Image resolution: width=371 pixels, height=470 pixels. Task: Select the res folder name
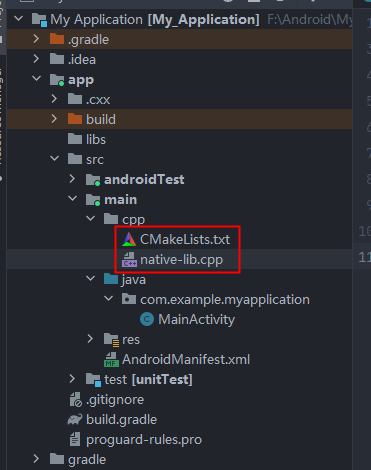coord(131,340)
